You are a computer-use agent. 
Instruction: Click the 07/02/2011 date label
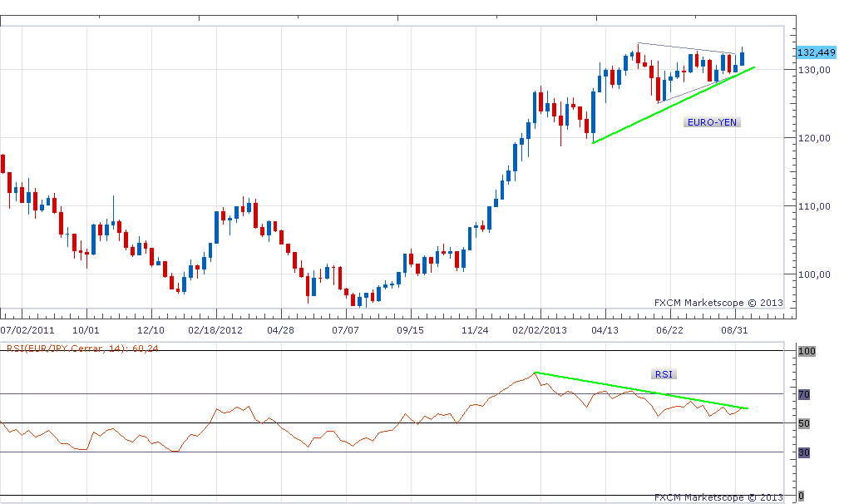(22, 330)
